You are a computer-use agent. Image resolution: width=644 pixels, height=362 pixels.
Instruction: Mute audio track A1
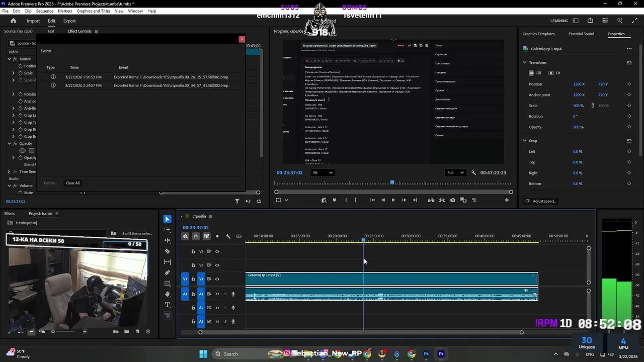point(217,294)
